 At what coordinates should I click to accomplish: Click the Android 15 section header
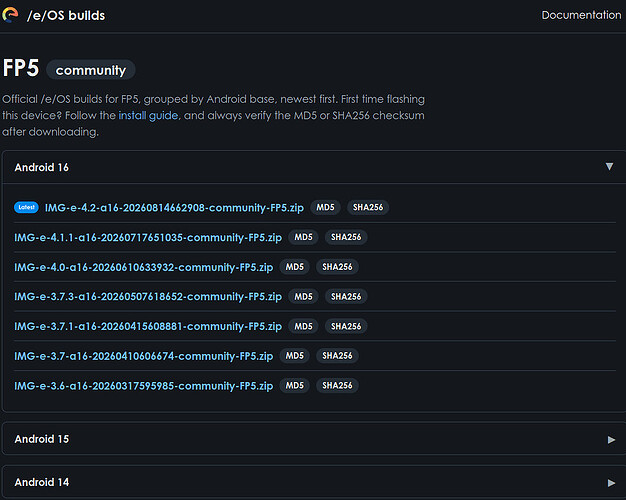pyautogui.click(x=313, y=439)
